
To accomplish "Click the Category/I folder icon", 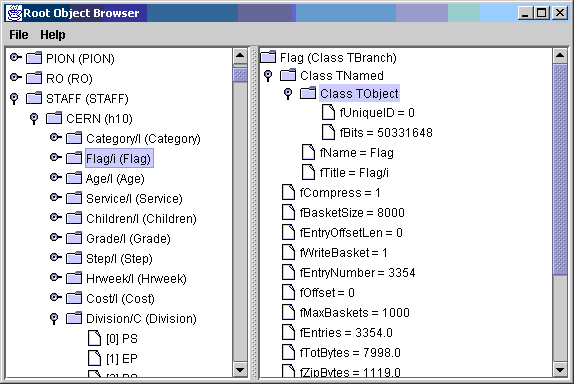I will (74, 138).
